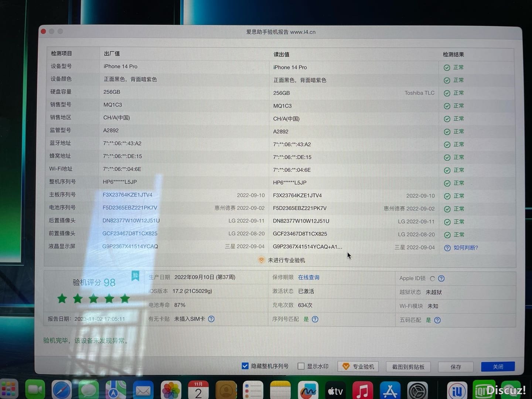Click the 专业验机 button
532x399 pixels.
pyautogui.click(x=358, y=366)
